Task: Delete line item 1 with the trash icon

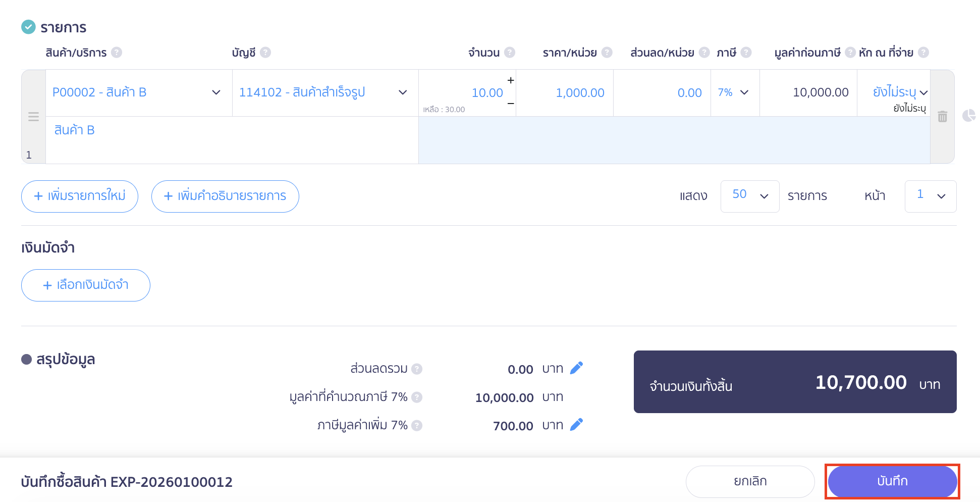Action: point(943,116)
